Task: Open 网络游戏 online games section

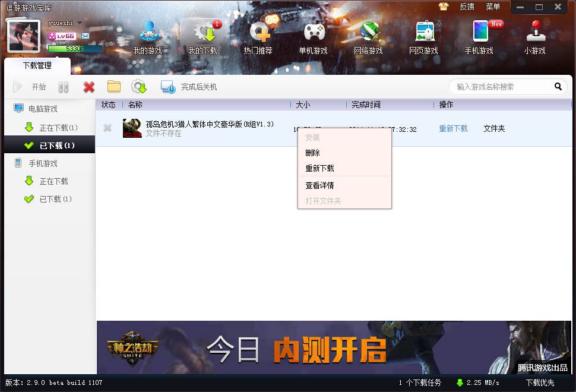Action: 368,38
